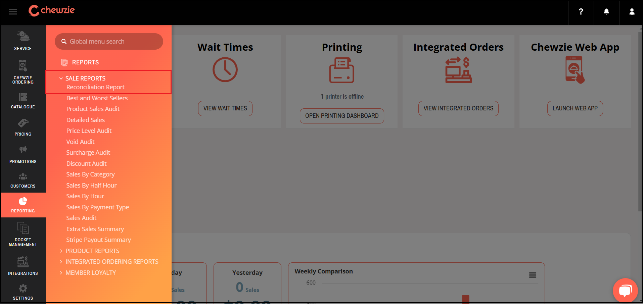The width and height of the screenshot is (644, 306).
Task: Open the hamburger menu icon
Action: (x=13, y=12)
